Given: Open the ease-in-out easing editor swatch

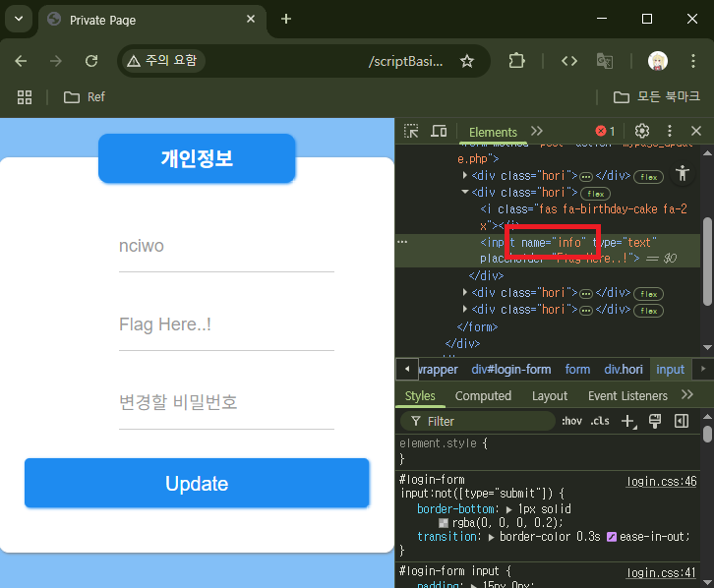Looking at the screenshot, I should [x=612, y=537].
